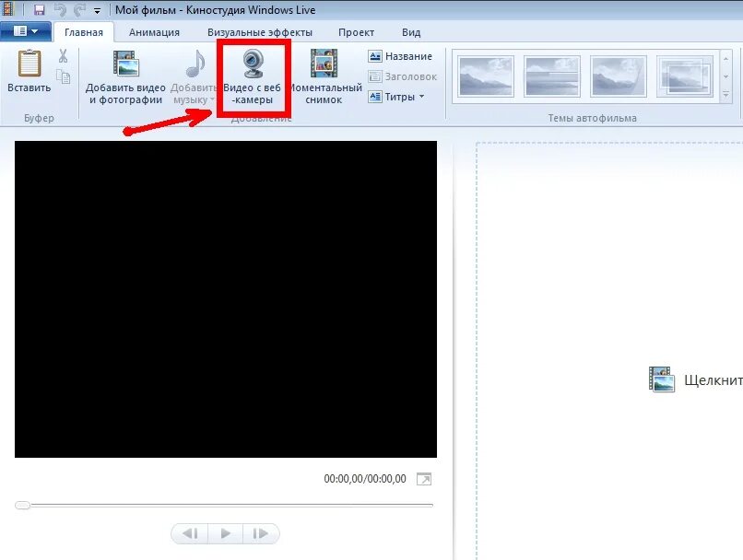The height and width of the screenshot is (560, 743).
Task: Open Webcam video (Видео с веб-камеры)
Action: pos(252,77)
